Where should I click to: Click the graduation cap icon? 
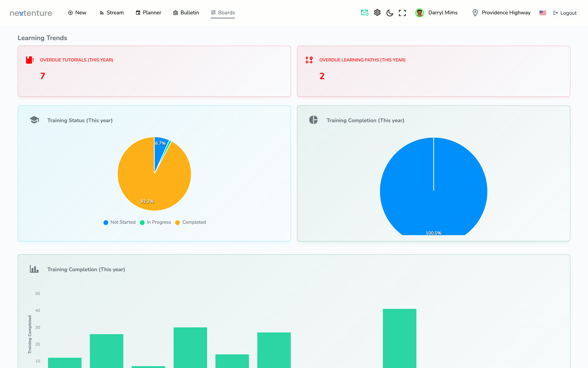coord(34,120)
